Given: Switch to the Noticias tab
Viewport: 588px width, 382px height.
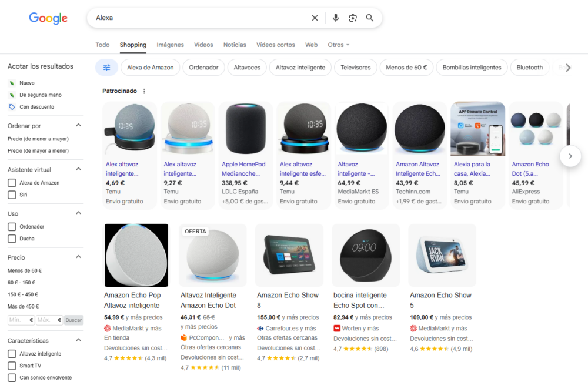Looking at the screenshot, I should (x=235, y=45).
